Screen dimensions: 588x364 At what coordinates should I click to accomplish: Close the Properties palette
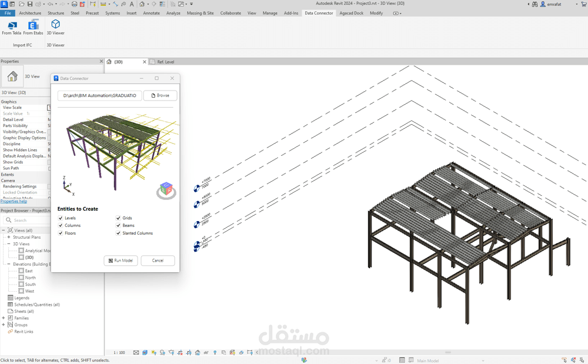click(101, 61)
